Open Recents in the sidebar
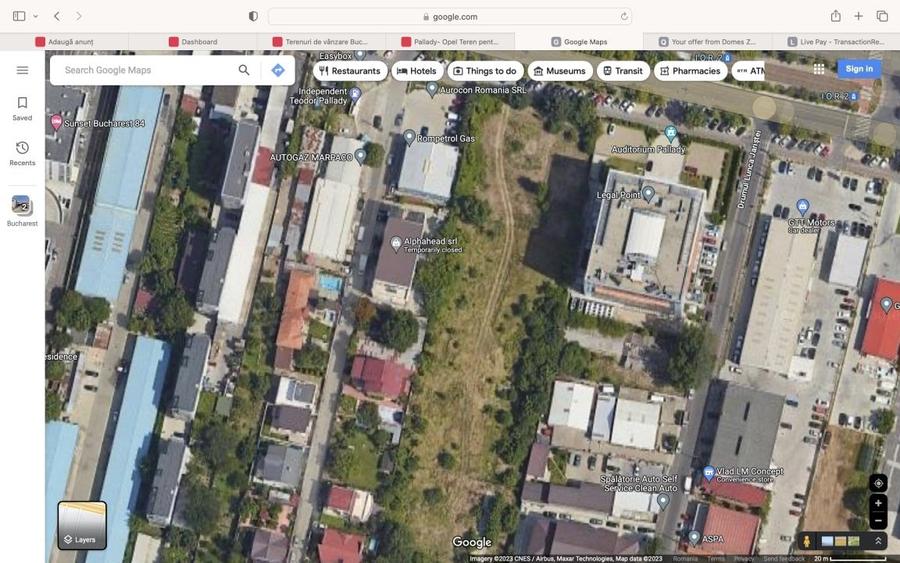Image resolution: width=900 pixels, height=563 pixels. pyautogui.click(x=22, y=153)
